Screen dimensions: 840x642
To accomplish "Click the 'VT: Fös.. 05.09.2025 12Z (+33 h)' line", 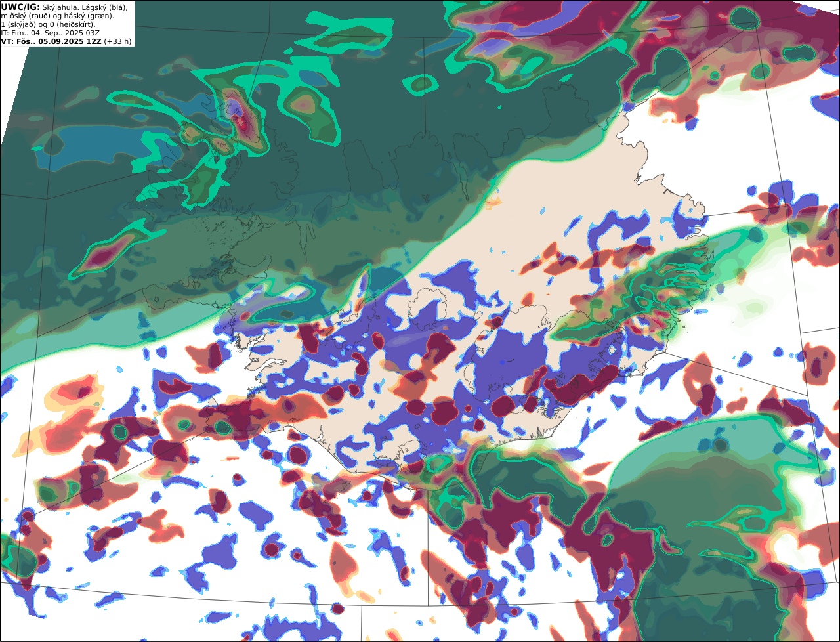I will pos(66,41).
